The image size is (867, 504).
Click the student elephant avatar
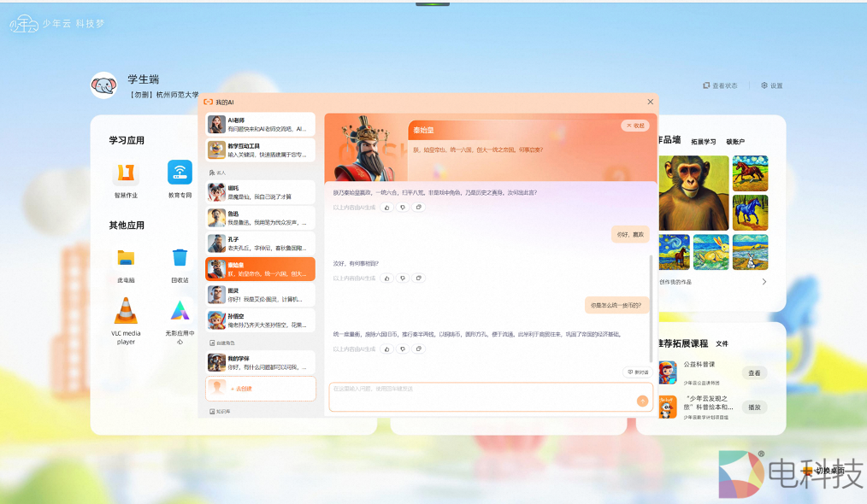click(103, 85)
